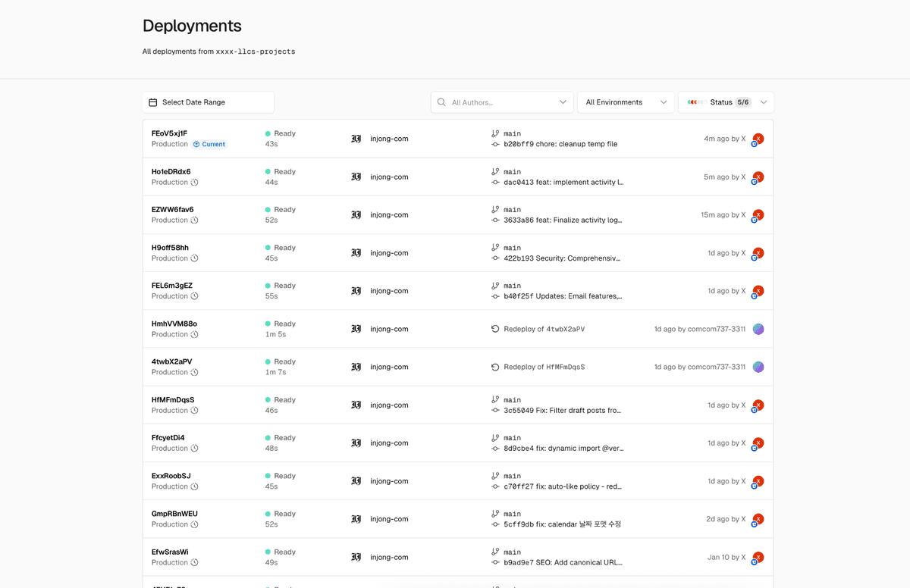
Task: Click the branch icon in EZWW6fav6 row
Action: [495, 209]
